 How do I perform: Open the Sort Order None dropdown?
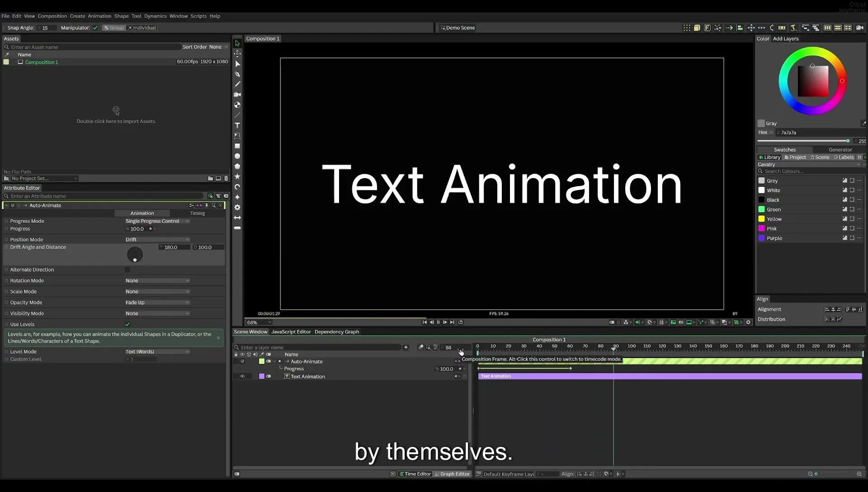pos(218,47)
